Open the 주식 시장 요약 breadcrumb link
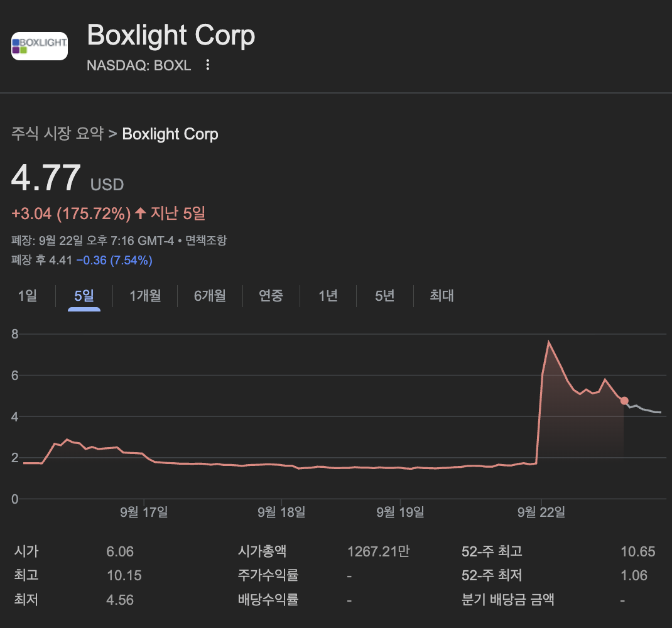This screenshot has height=628, width=672. pos(57,134)
